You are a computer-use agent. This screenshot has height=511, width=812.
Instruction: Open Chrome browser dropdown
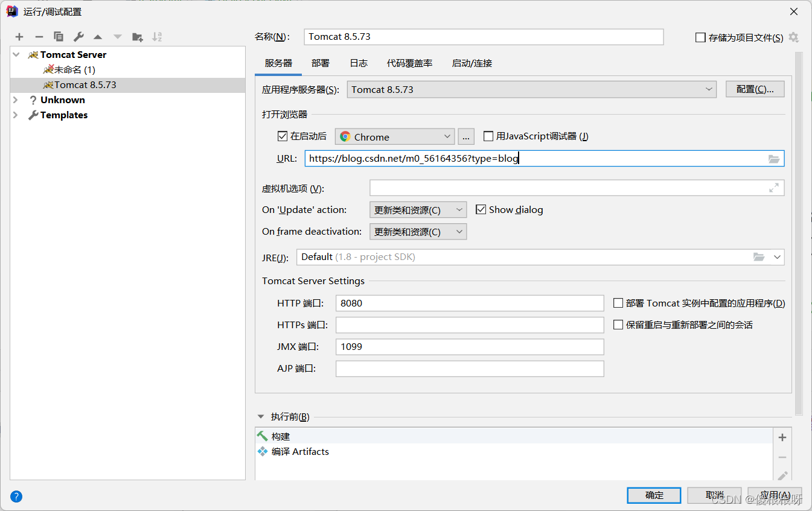395,137
